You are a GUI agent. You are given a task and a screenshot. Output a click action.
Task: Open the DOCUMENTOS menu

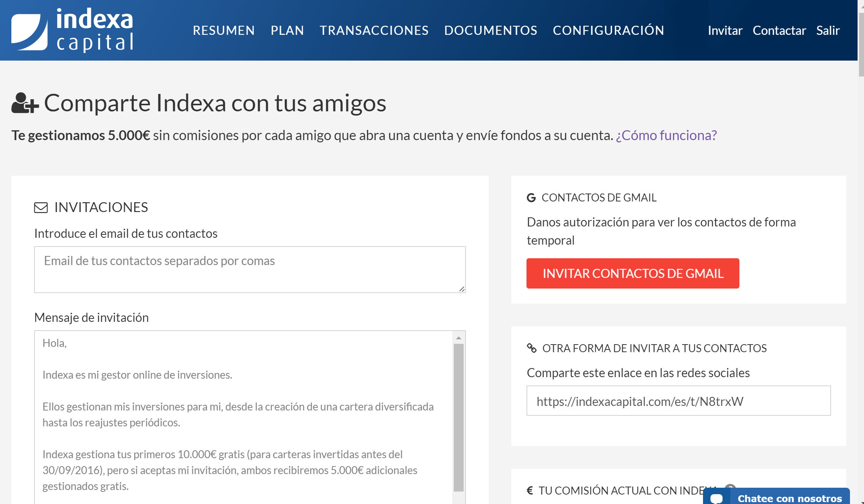491,30
